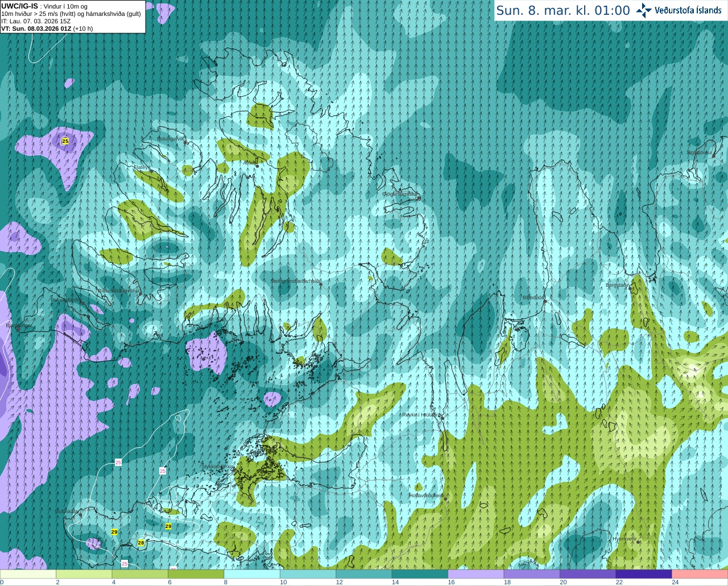728x586 pixels.
Task: Click the Reykir í Hrútafirði station label
Action: click(x=421, y=415)
